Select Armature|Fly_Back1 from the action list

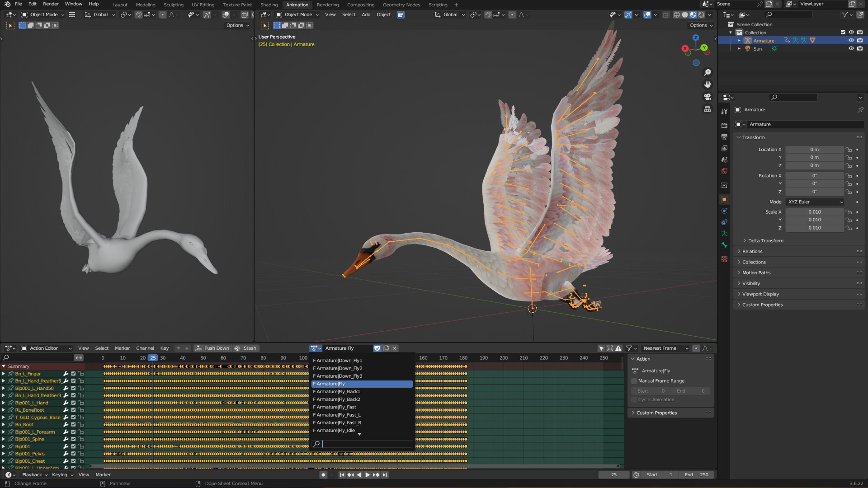click(x=362, y=392)
